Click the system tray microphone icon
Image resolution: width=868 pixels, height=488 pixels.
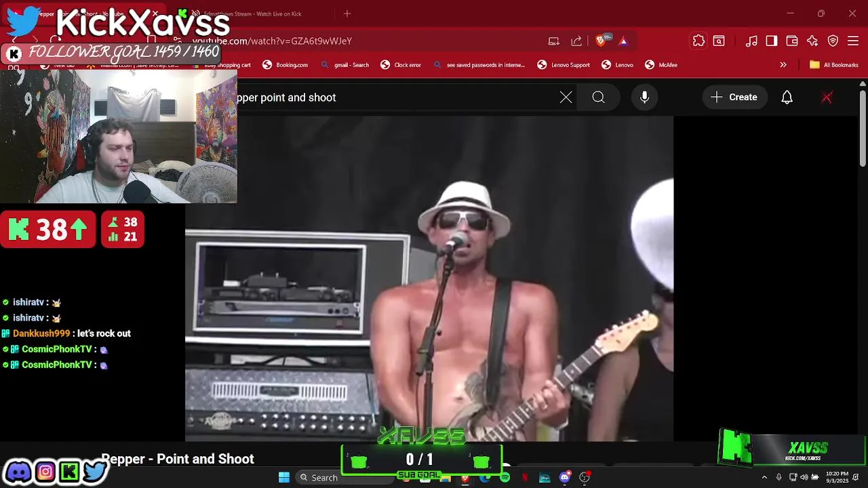tap(778, 477)
